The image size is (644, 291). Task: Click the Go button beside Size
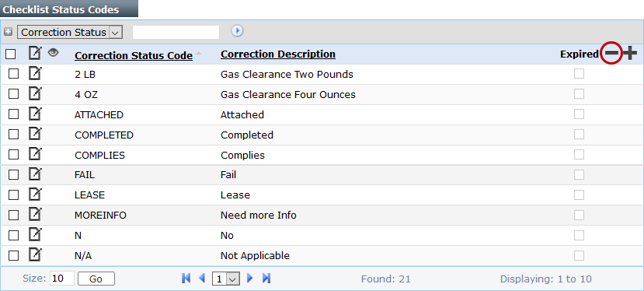[96, 279]
